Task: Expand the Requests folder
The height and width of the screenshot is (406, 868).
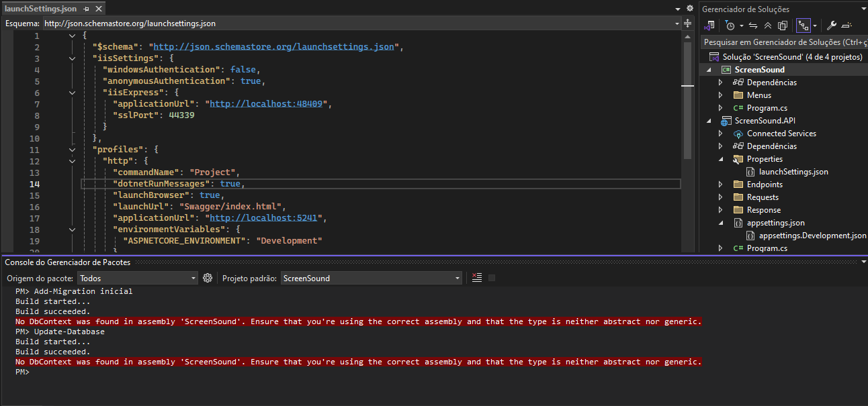Action: coord(721,197)
